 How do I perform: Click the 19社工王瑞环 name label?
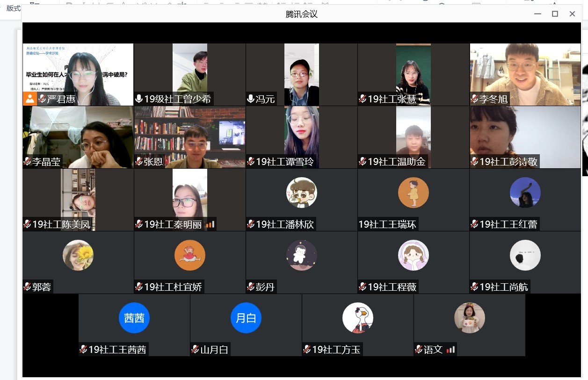tap(387, 224)
